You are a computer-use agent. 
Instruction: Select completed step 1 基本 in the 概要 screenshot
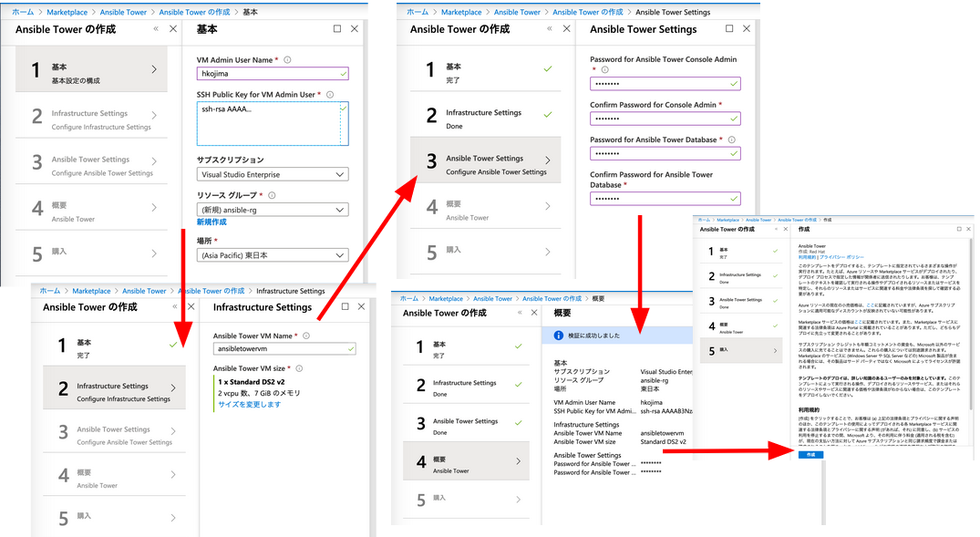tap(466, 347)
